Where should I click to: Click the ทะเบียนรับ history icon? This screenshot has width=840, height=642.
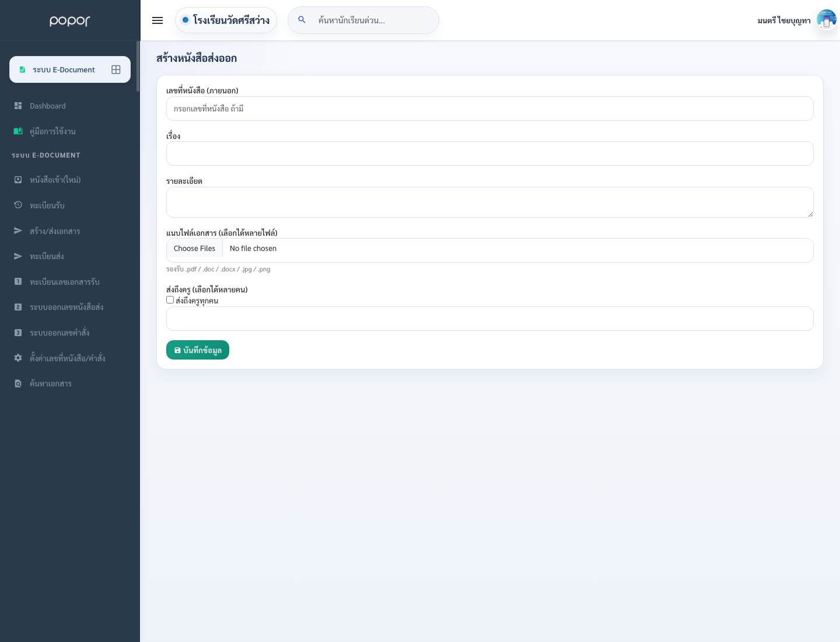(18, 205)
